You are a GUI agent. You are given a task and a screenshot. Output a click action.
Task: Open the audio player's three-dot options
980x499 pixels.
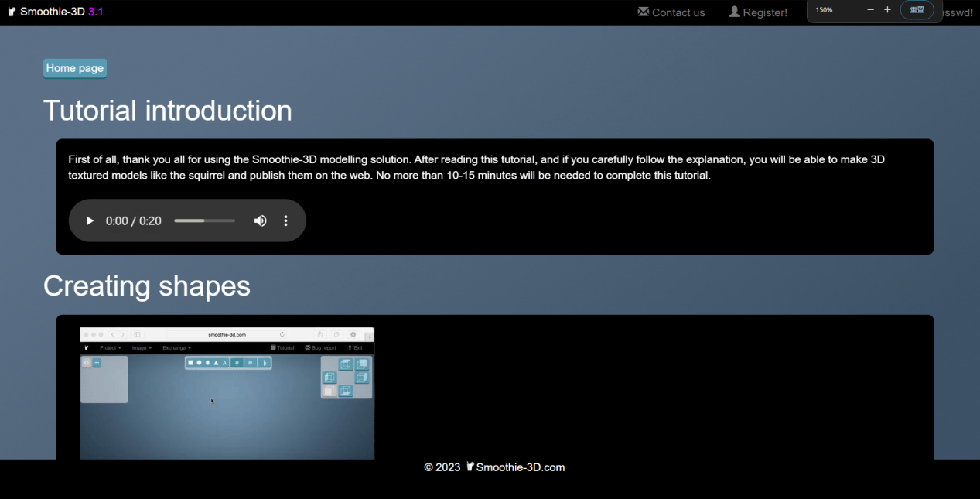tap(285, 220)
